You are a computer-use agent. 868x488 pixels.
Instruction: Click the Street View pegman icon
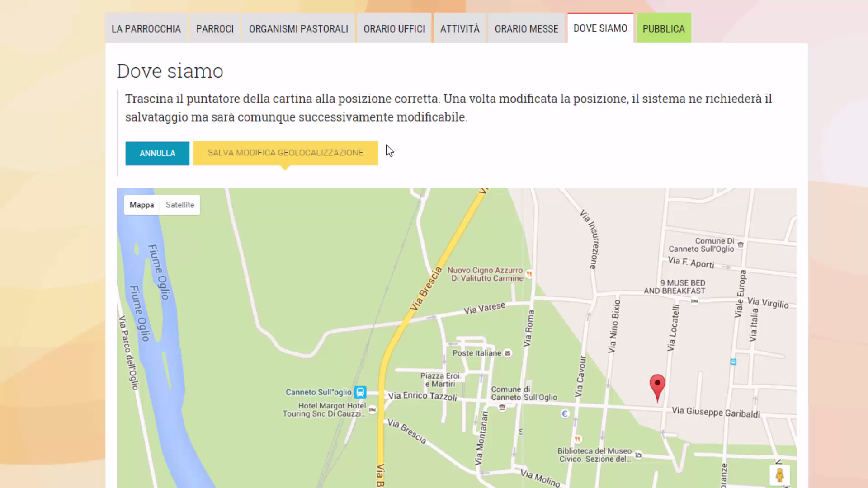[x=780, y=475]
